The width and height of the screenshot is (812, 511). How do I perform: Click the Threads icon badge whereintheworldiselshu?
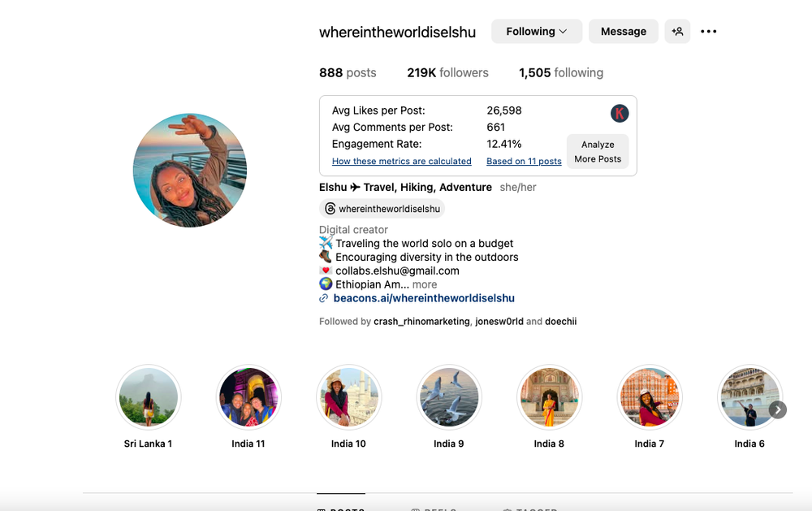click(x=382, y=208)
